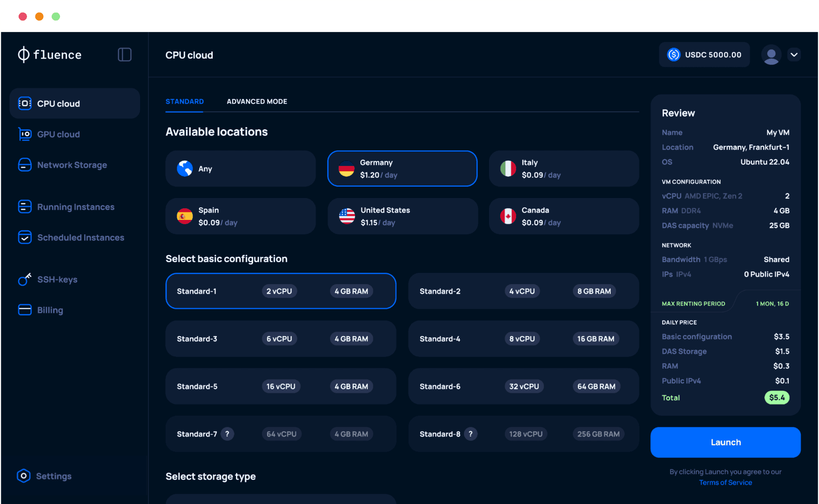
Task: Select Italy as the VM location
Action: (564, 169)
